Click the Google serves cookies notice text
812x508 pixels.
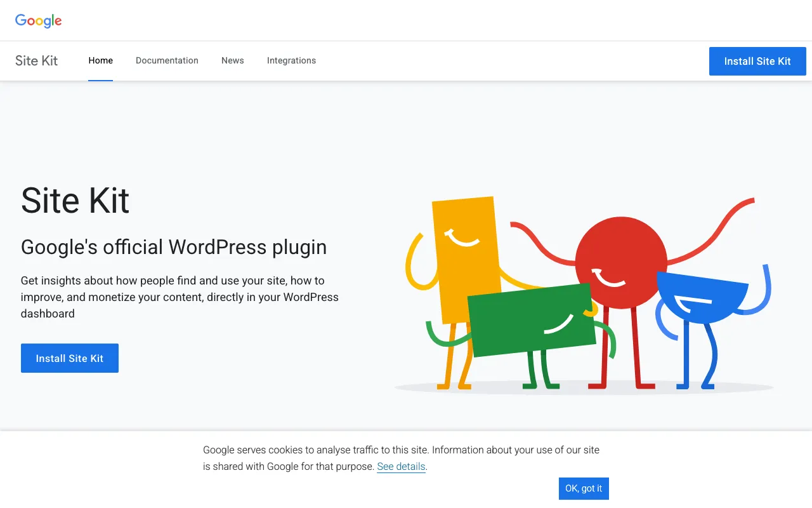401,458
